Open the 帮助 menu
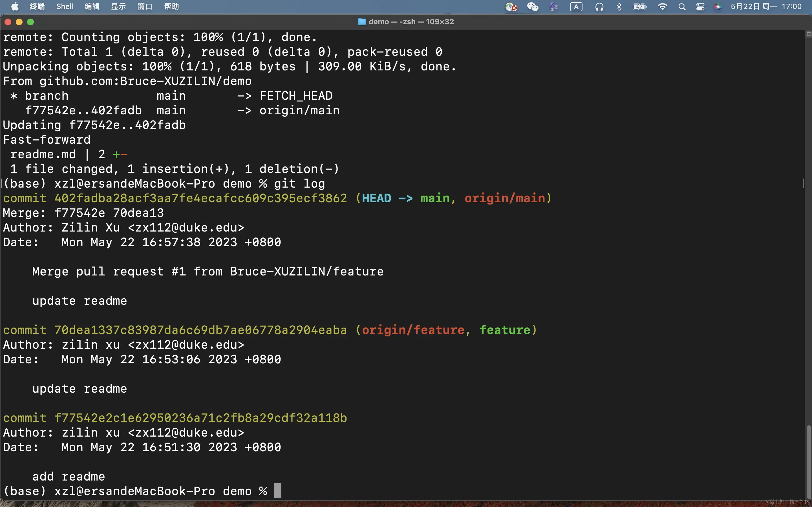Screen dimensions: 812x507 171,7
